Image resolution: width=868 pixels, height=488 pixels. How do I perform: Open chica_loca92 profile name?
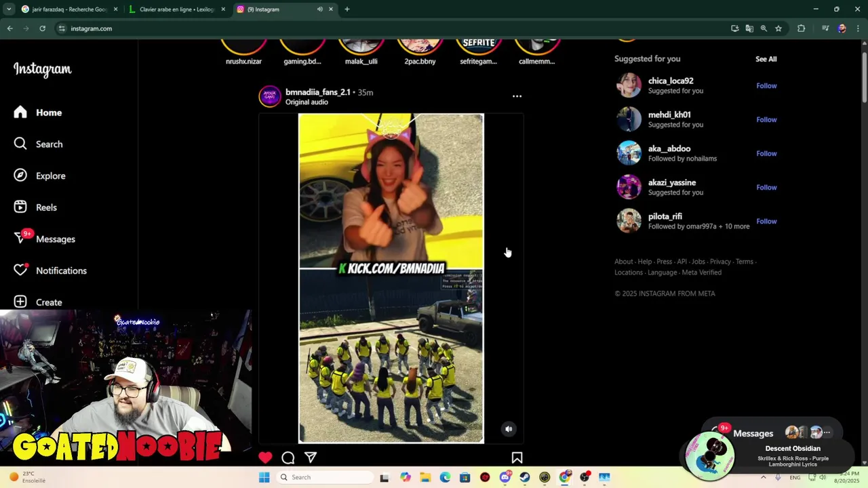(x=671, y=81)
